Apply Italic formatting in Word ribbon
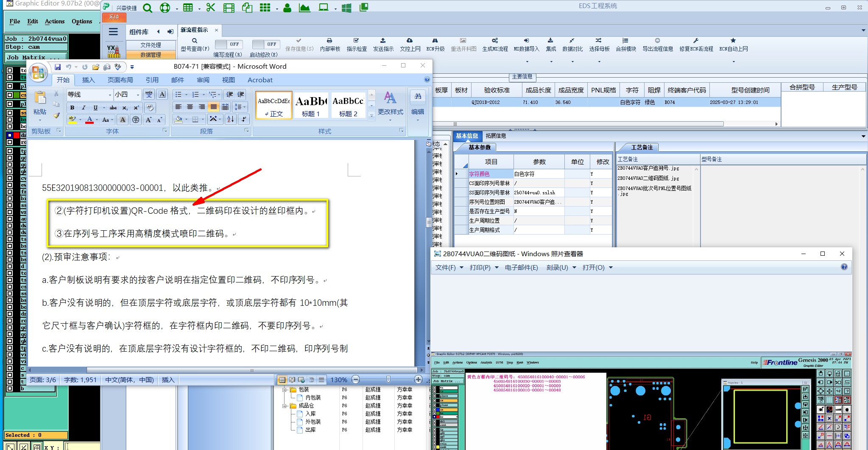868x450 pixels. pos(84,108)
